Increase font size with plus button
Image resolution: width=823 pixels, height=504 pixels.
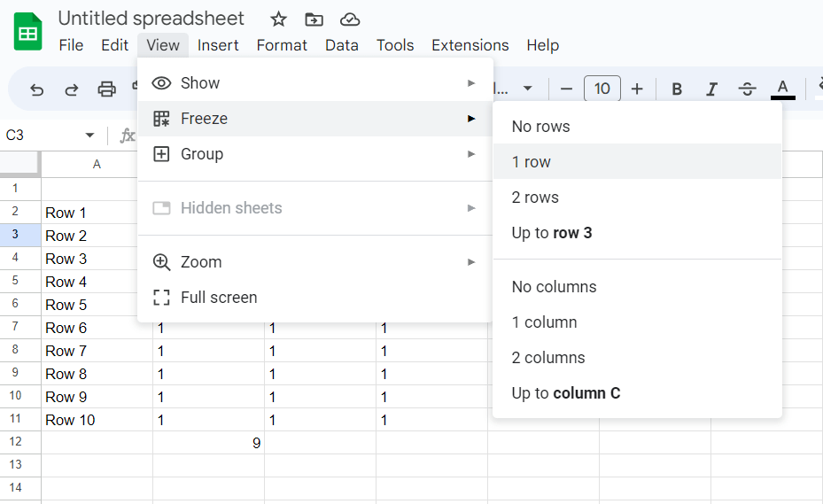(637, 89)
